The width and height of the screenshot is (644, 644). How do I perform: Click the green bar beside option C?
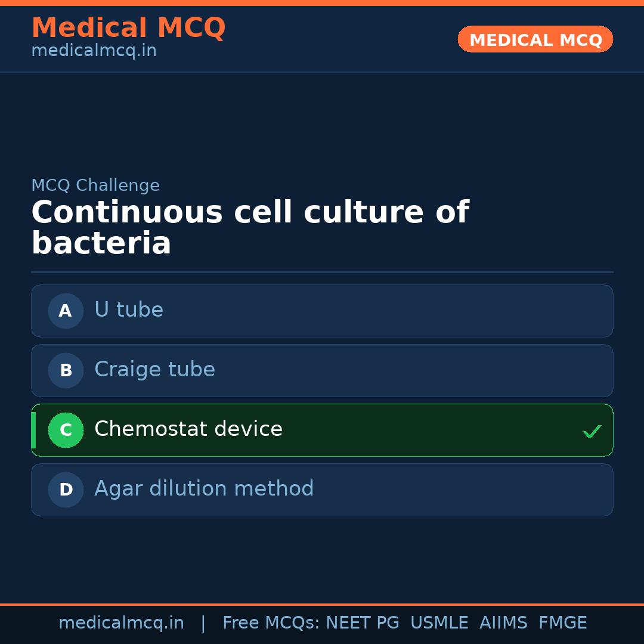tap(33, 430)
